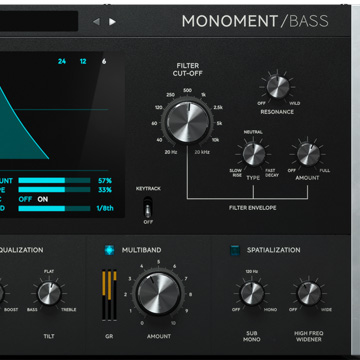The width and height of the screenshot is (360, 360).
Task: Click the MULTIBAND section title
Action: 141,250
